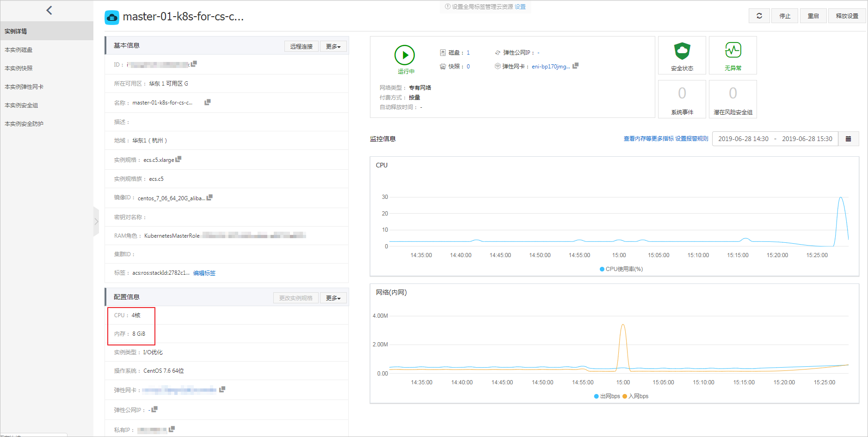The width and height of the screenshot is (868, 437).
Task: Toggle CPU使用率 legend series
Action: coord(621,269)
